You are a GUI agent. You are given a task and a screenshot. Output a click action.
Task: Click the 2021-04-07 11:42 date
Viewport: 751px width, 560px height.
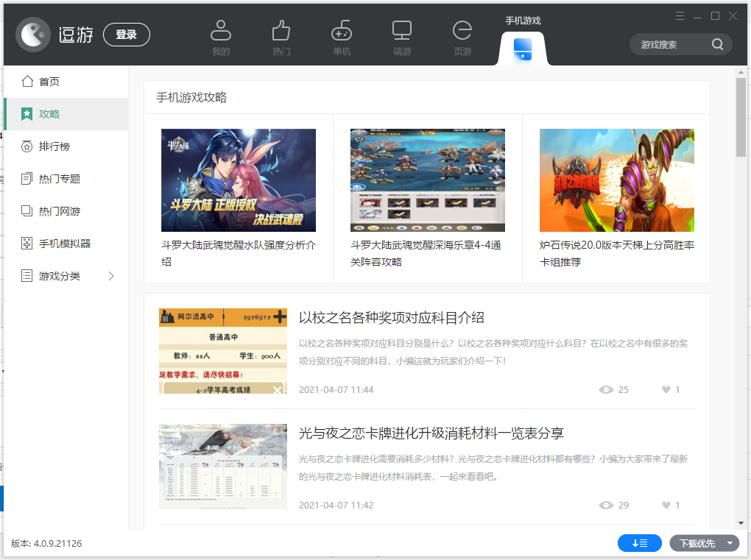coord(336,506)
